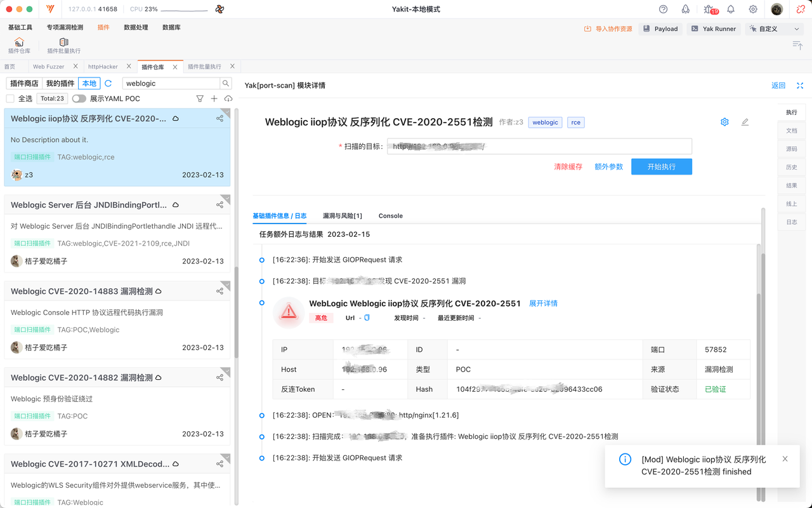Toggle the 展示YAML POC switch

coord(79,98)
